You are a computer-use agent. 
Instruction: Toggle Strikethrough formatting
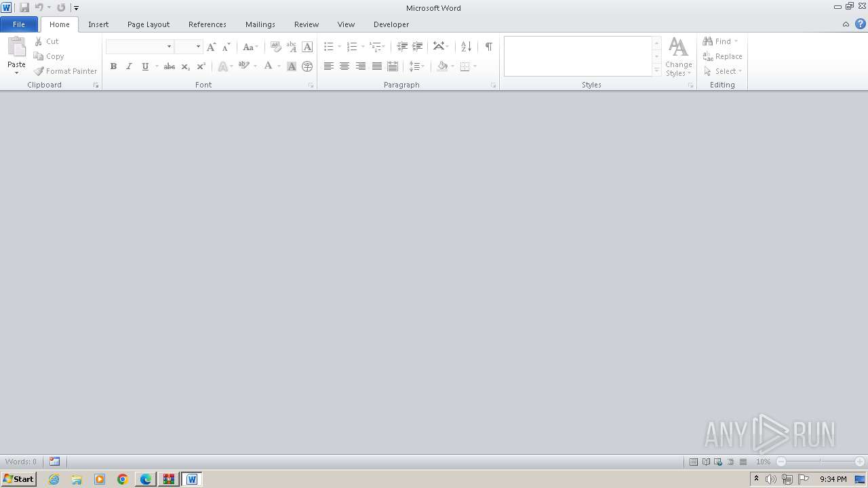point(170,66)
